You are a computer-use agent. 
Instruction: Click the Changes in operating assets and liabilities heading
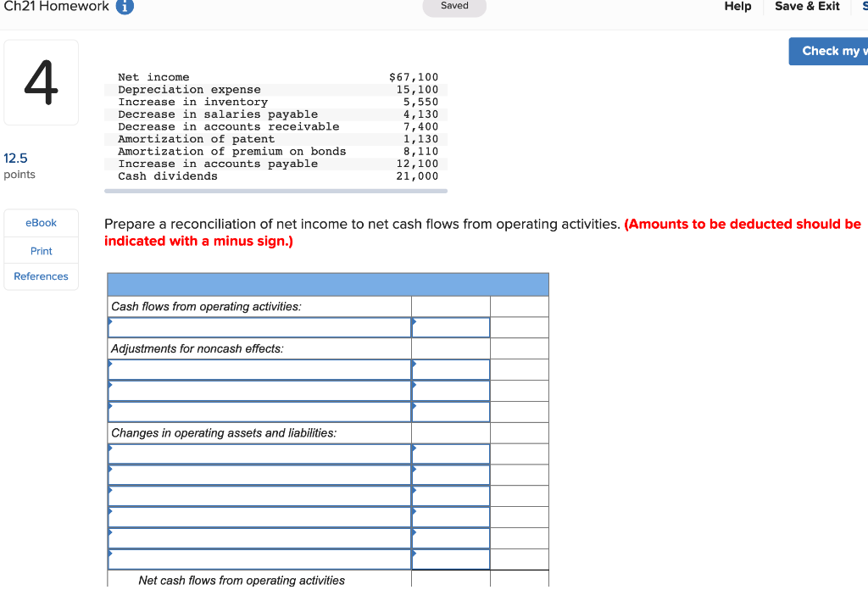pos(224,433)
